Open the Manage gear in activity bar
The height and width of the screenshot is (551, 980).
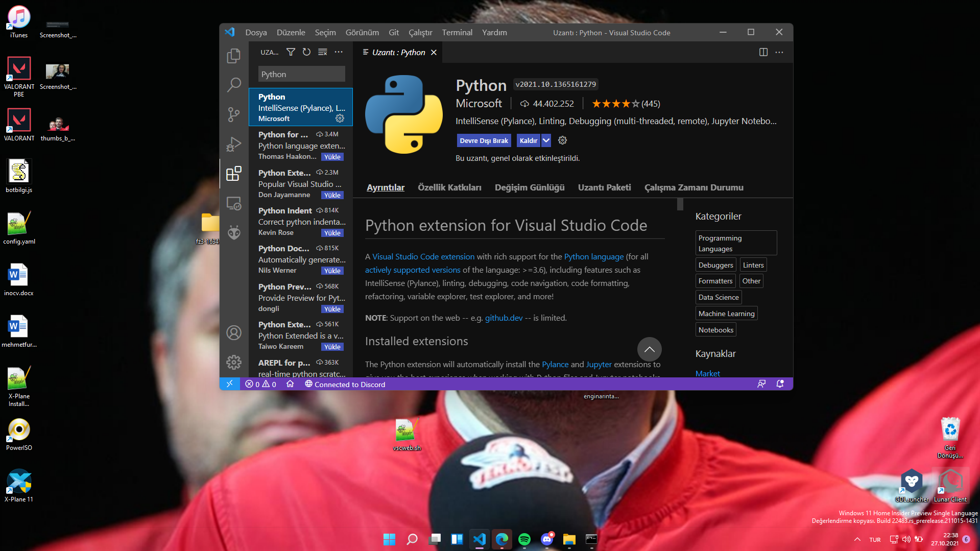coord(234,362)
